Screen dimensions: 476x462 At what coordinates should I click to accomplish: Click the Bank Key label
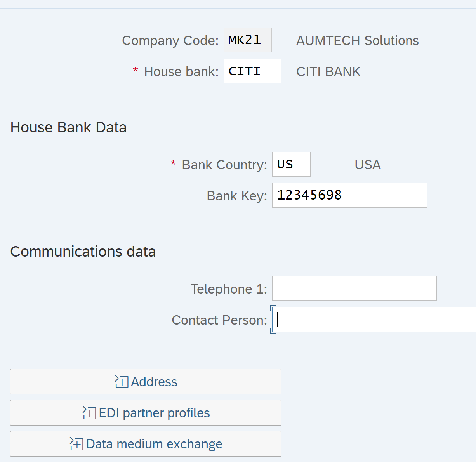coord(237,196)
